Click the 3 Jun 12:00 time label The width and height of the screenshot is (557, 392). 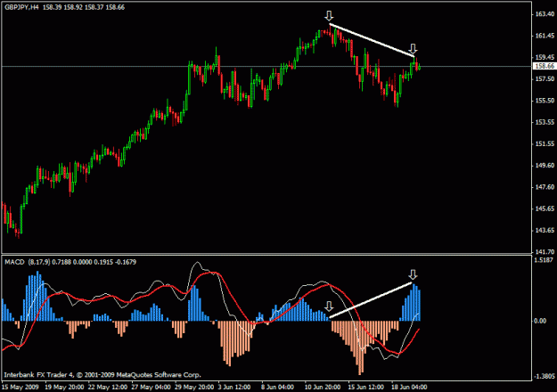[234, 387]
